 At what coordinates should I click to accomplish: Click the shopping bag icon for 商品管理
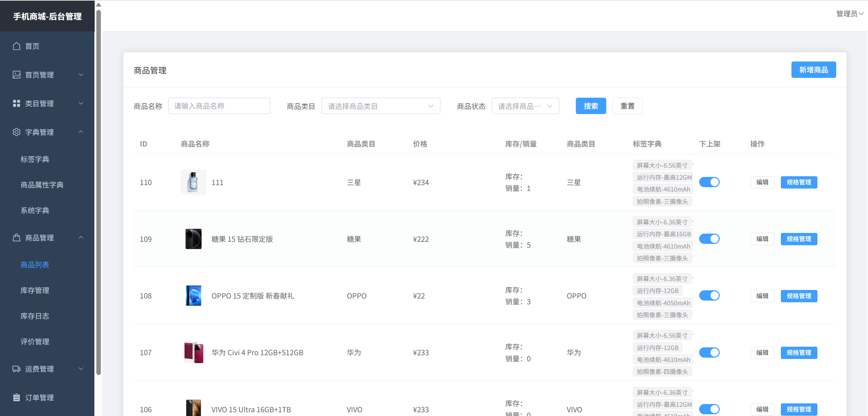(16, 238)
